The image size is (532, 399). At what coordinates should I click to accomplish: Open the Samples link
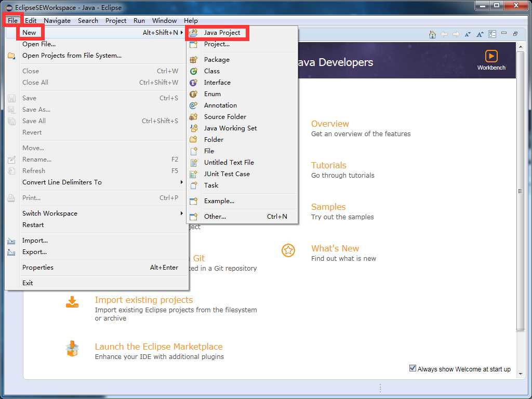[x=328, y=207]
